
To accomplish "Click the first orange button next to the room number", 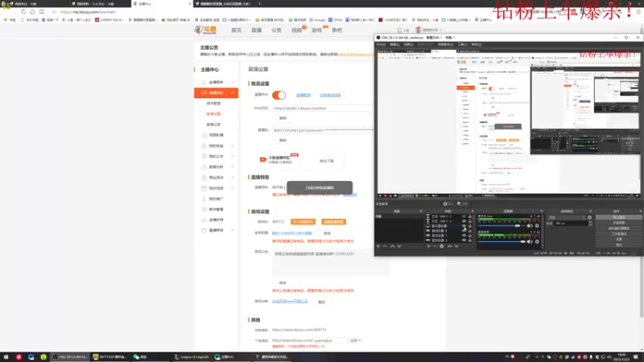I will tap(303, 222).
